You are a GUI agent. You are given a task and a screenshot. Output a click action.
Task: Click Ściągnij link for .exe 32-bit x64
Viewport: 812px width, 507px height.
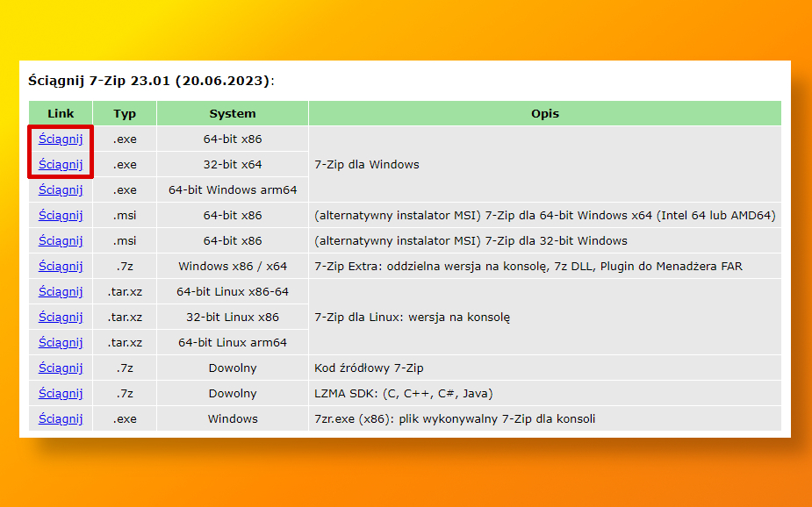point(61,164)
